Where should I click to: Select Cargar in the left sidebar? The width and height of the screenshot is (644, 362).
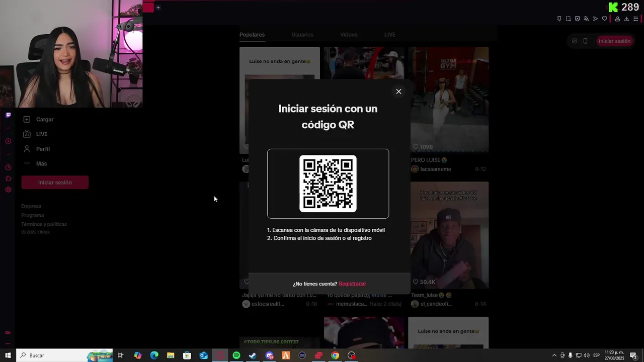click(x=39, y=120)
